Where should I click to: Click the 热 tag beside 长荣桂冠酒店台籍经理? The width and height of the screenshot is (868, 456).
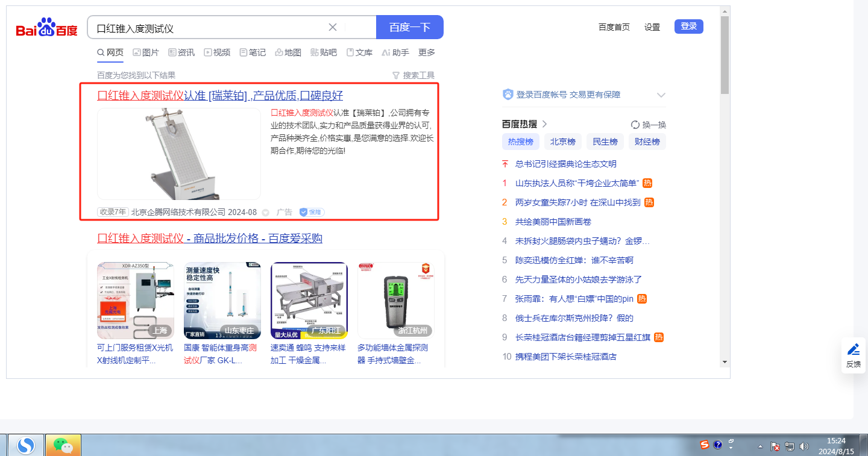coord(659,337)
